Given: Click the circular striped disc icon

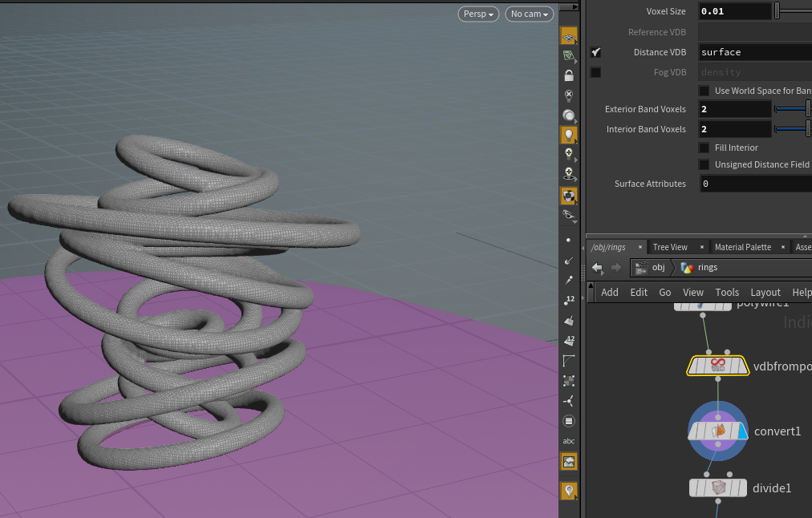Looking at the screenshot, I should click(569, 421).
